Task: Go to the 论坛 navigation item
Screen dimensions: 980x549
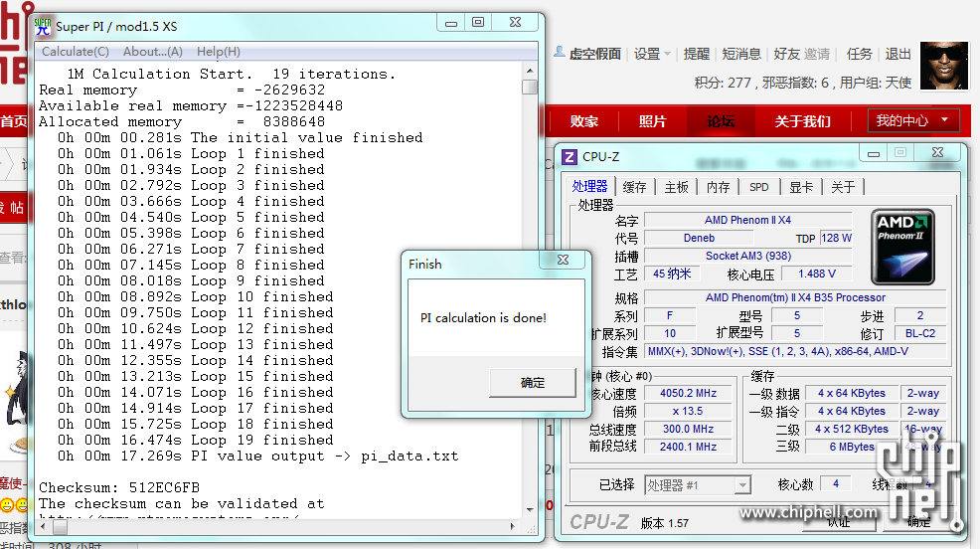Action: [x=721, y=121]
